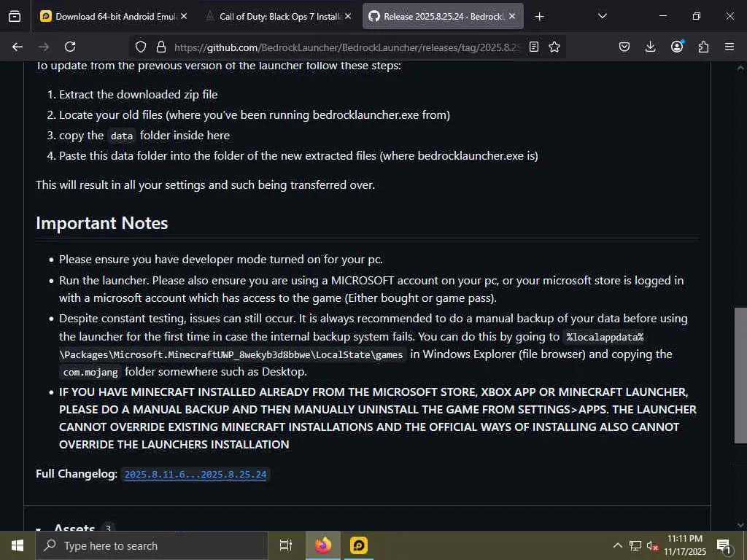Go forward one page
The width and height of the screenshot is (747, 560).
coord(44,47)
